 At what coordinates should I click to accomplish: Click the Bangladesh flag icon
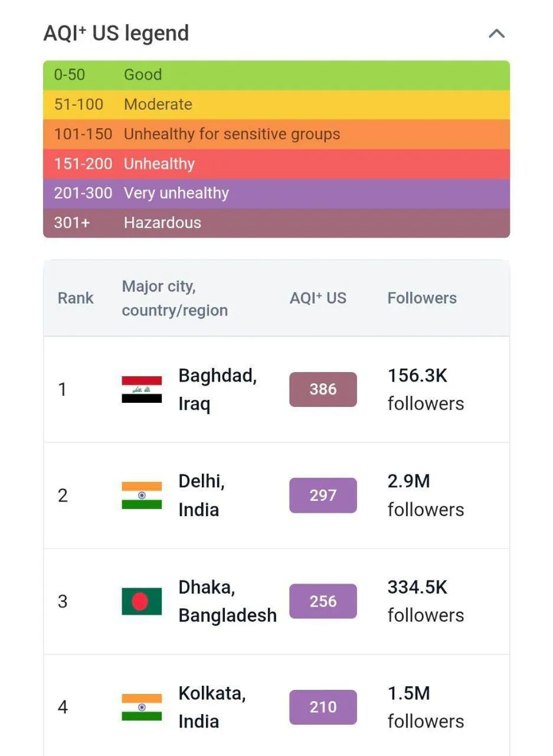pos(142,601)
